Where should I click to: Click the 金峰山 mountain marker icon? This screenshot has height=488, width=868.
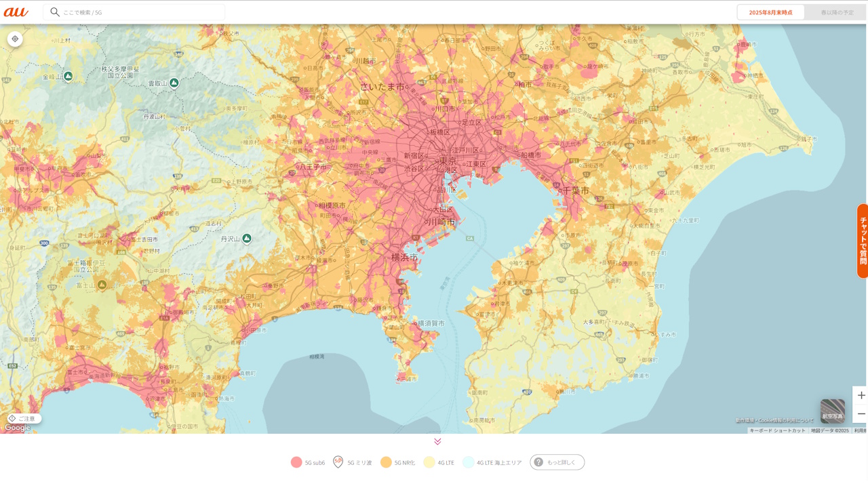pyautogui.click(x=68, y=76)
